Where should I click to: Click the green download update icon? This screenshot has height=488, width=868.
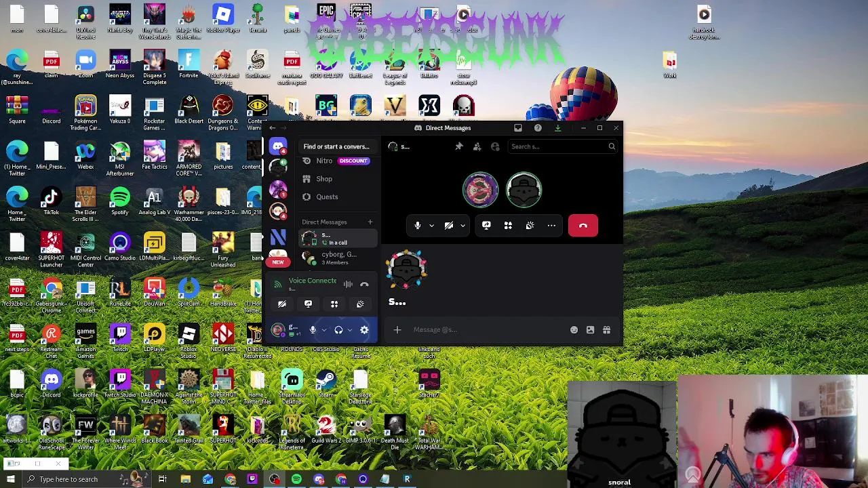tap(557, 128)
